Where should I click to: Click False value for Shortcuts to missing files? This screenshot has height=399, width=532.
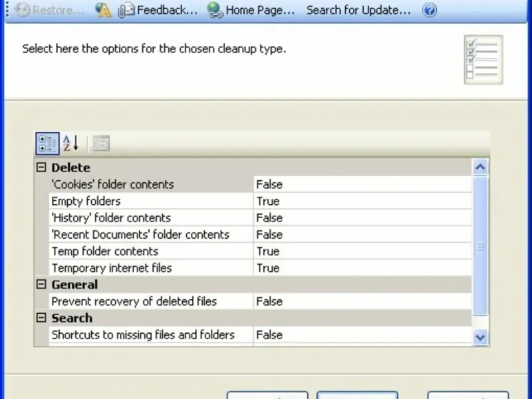[x=362, y=335]
